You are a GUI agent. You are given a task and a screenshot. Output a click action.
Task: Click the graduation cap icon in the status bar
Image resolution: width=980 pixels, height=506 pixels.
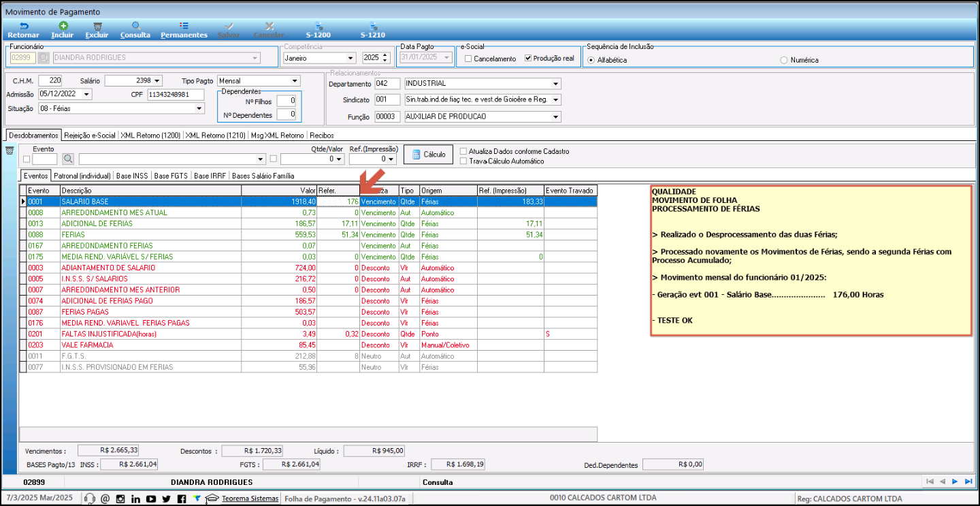pos(212,499)
